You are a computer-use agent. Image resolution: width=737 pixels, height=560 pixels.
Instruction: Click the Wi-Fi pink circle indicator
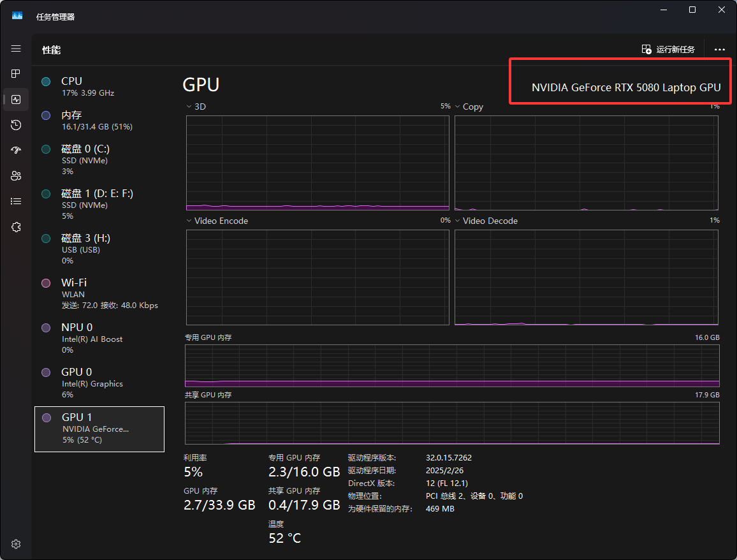coord(46,283)
